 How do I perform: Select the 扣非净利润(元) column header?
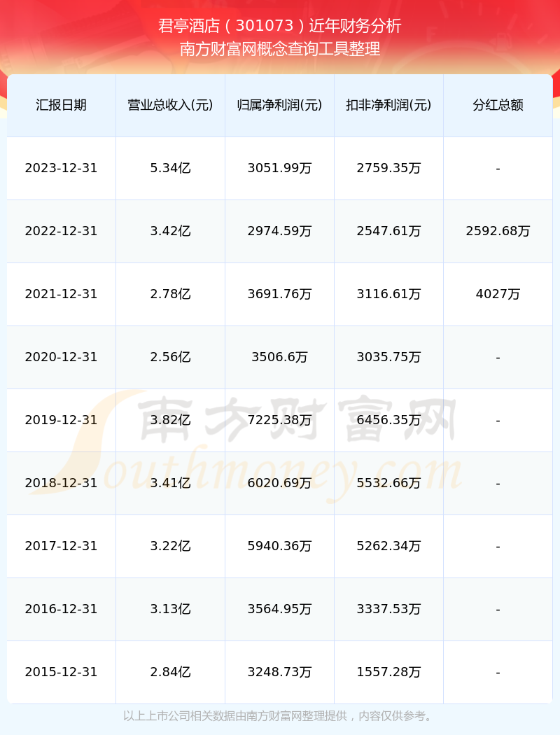389,105
